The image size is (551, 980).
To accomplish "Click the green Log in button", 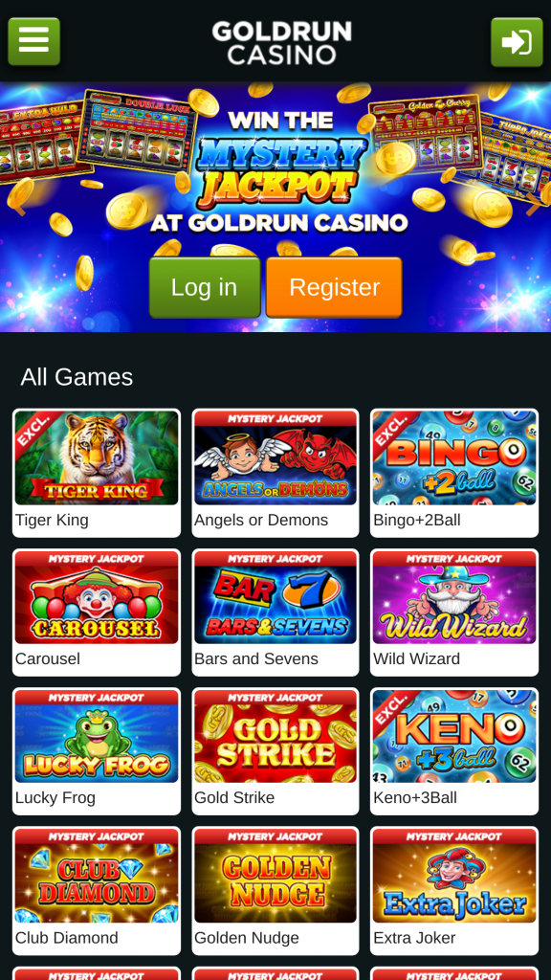I will tap(205, 287).
